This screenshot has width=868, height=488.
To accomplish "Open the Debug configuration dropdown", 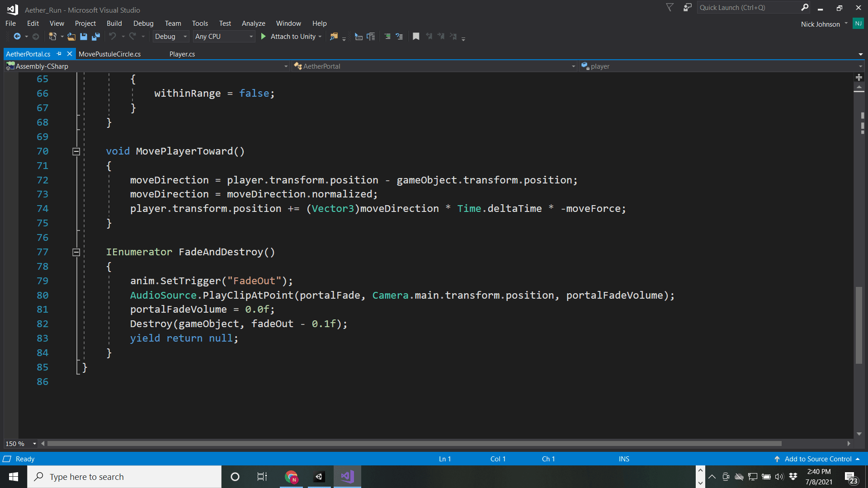I will [x=171, y=37].
